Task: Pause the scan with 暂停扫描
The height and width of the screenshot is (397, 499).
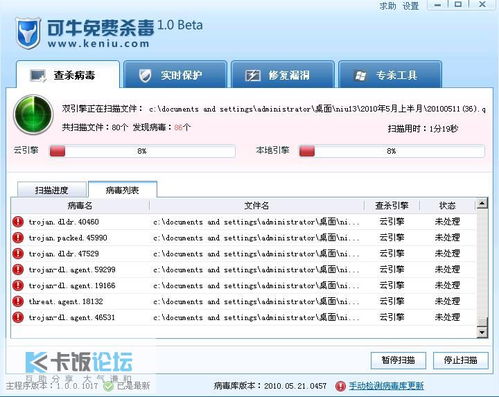Action: point(398,360)
